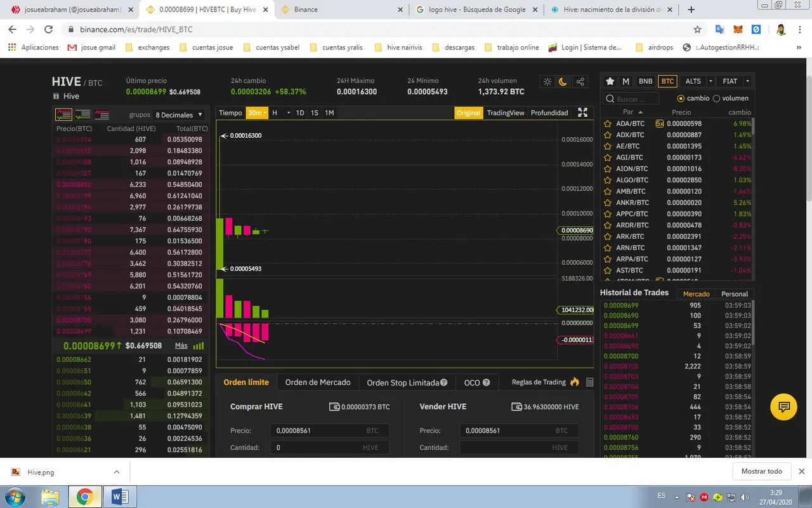Click the wallet icon beside Comprar HIVE balance
This screenshot has height=508, width=812.
click(334, 407)
